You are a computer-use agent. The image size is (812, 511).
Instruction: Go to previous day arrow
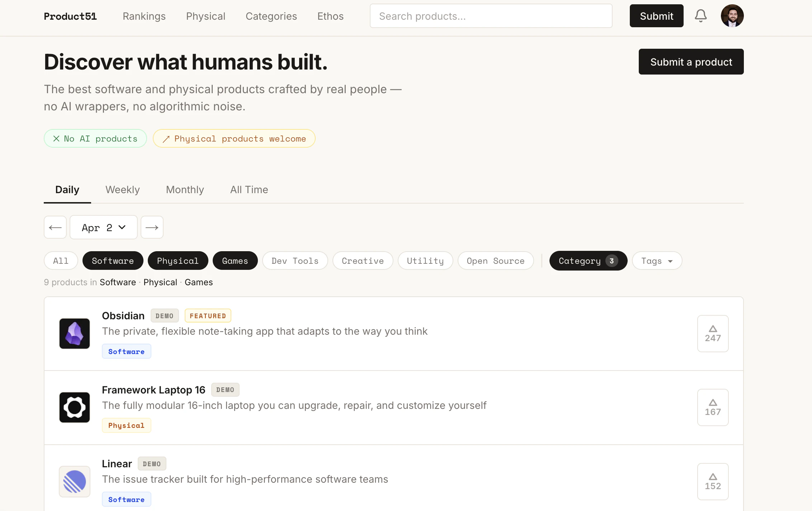55,227
